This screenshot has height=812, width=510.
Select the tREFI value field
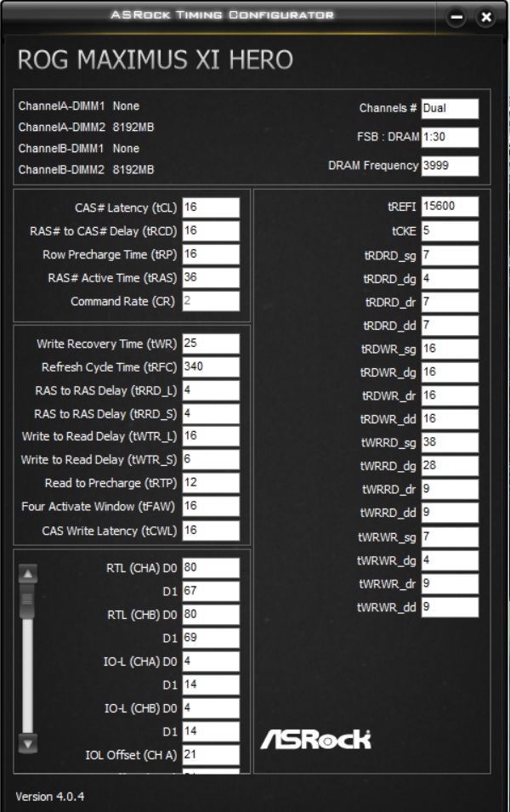[x=450, y=206]
